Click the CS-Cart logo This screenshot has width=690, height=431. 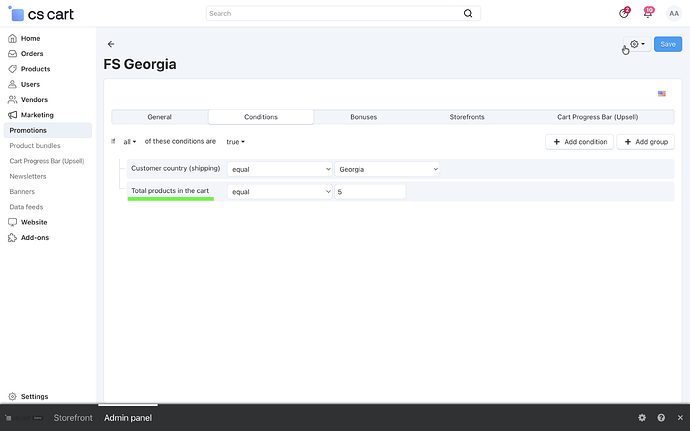(41, 14)
